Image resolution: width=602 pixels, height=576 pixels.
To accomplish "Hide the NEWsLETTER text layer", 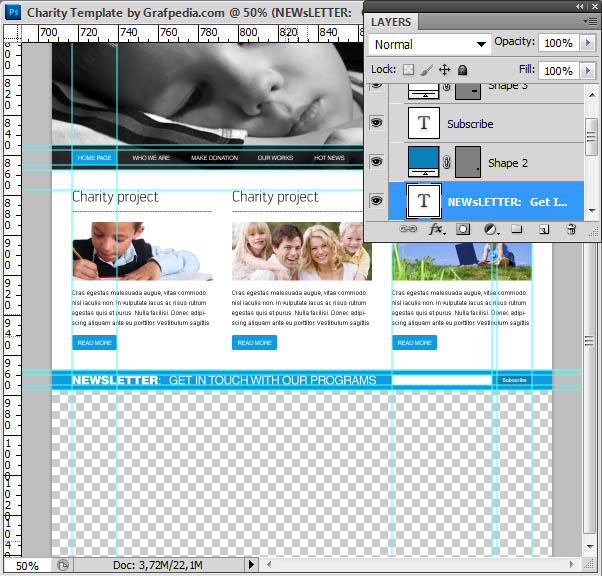I will point(376,200).
